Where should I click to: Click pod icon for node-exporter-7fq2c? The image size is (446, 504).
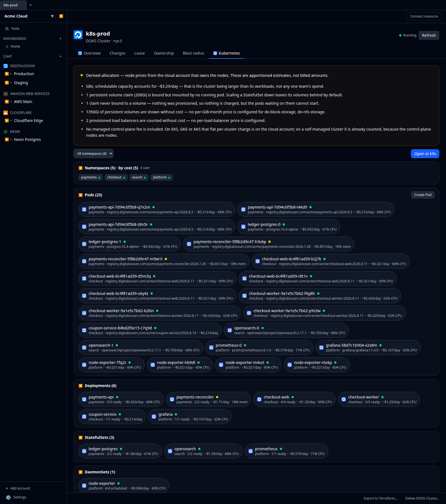84,365
